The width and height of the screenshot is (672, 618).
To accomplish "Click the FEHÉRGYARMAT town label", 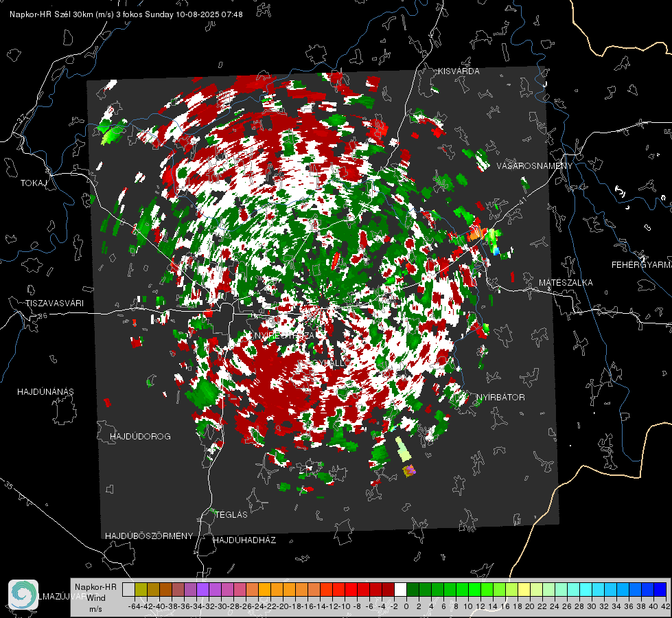I will 641,265.
